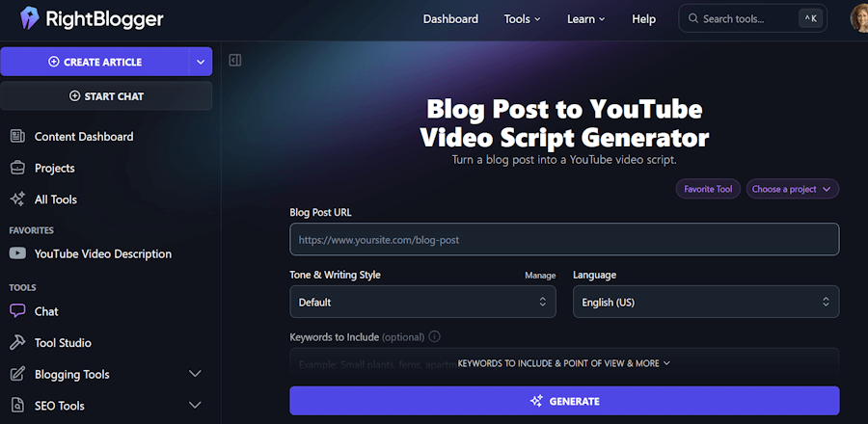Expand the SEO Tools section chevron

[x=195, y=406]
